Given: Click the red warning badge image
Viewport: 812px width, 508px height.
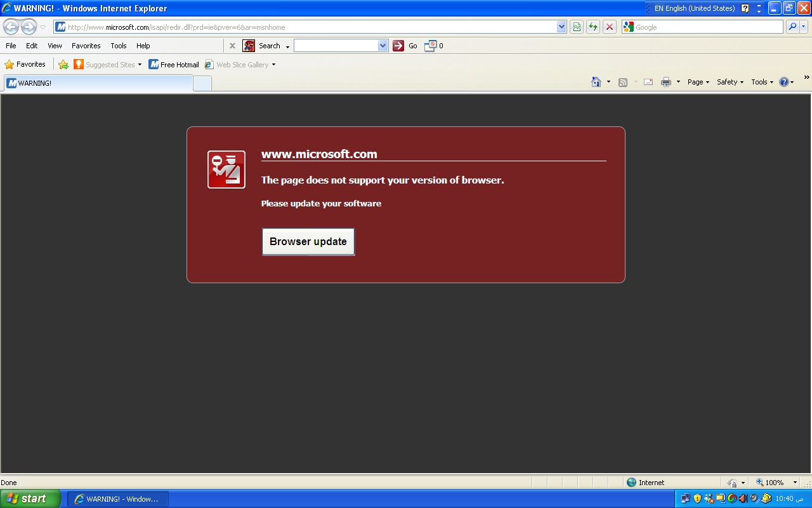Looking at the screenshot, I should (x=226, y=170).
